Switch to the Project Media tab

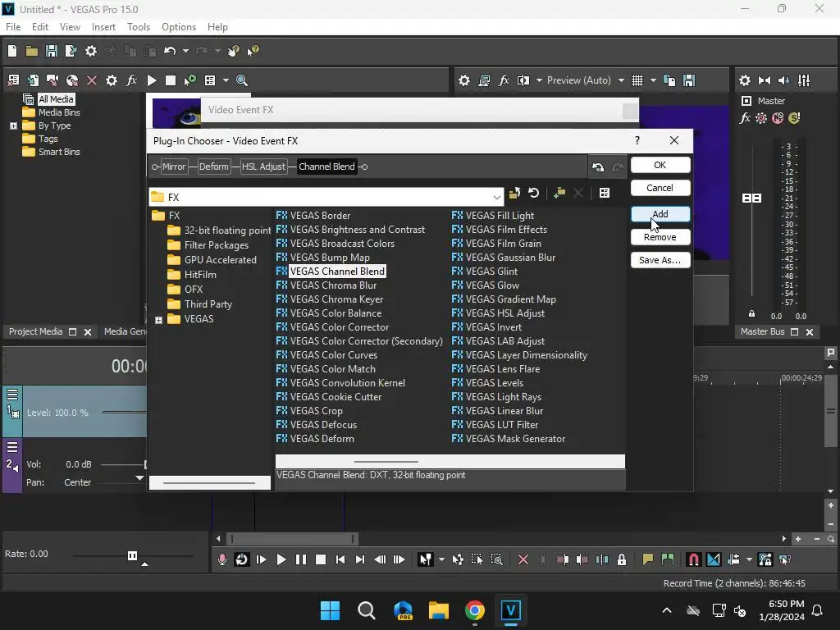click(35, 331)
